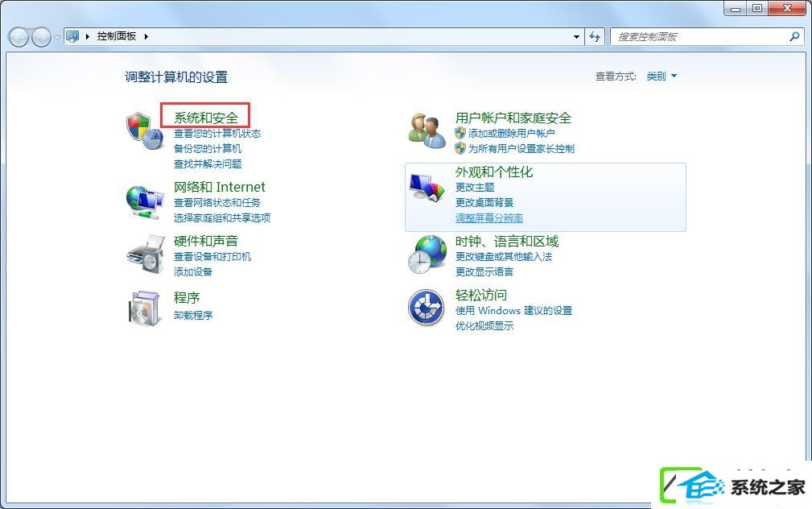This screenshot has height=509, width=812.
Task: Click the 调整屏幕分辨率 link
Action: [488, 218]
